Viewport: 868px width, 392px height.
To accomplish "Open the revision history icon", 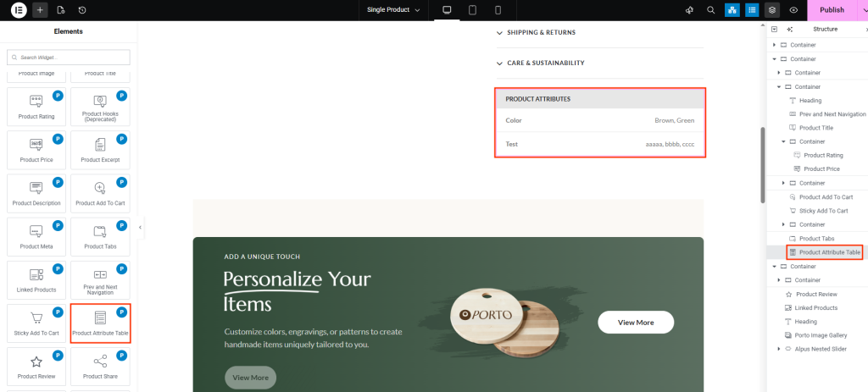I will point(82,10).
